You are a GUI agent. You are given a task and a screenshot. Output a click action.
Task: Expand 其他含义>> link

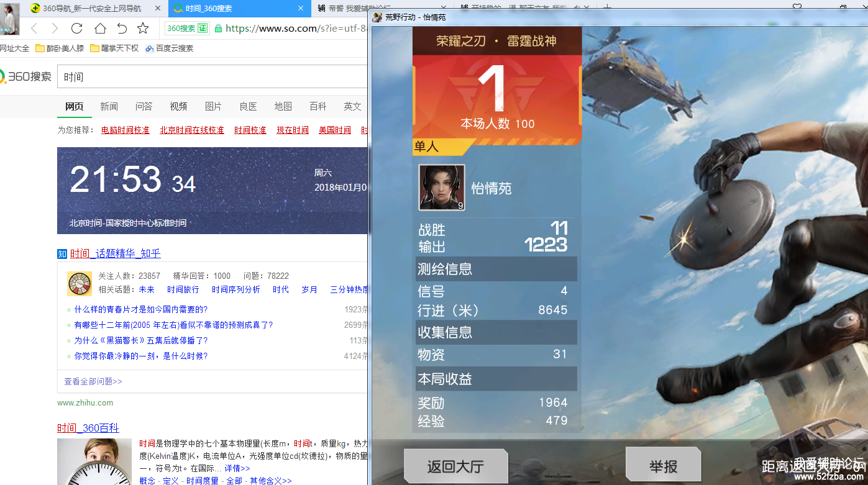pyautogui.click(x=270, y=481)
